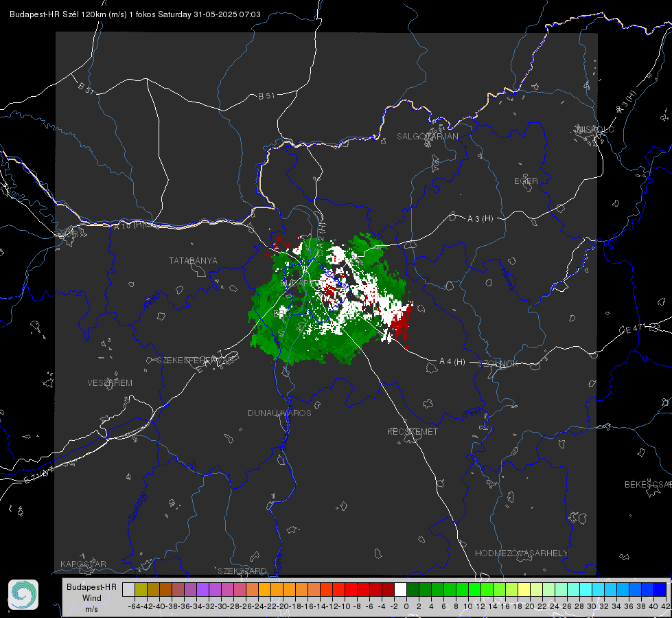Screen dimensions: 672x618
Task: Click the 'Wind' legend label
Action: (92, 598)
